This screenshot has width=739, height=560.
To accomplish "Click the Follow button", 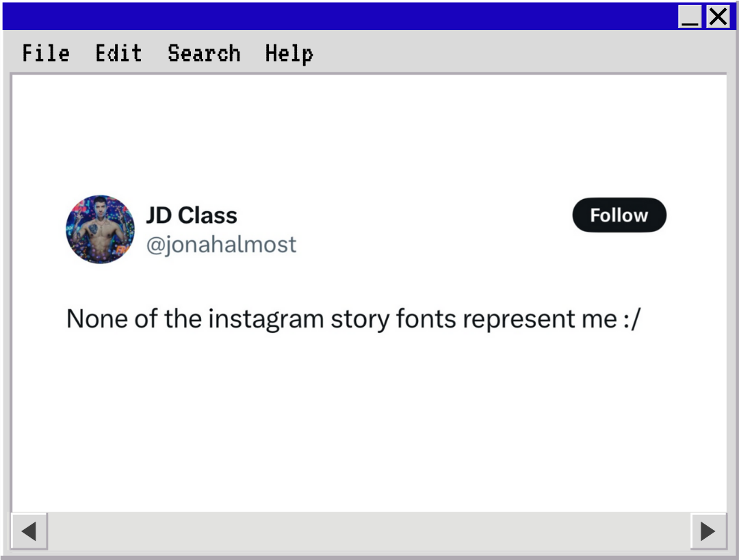I will [619, 215].
